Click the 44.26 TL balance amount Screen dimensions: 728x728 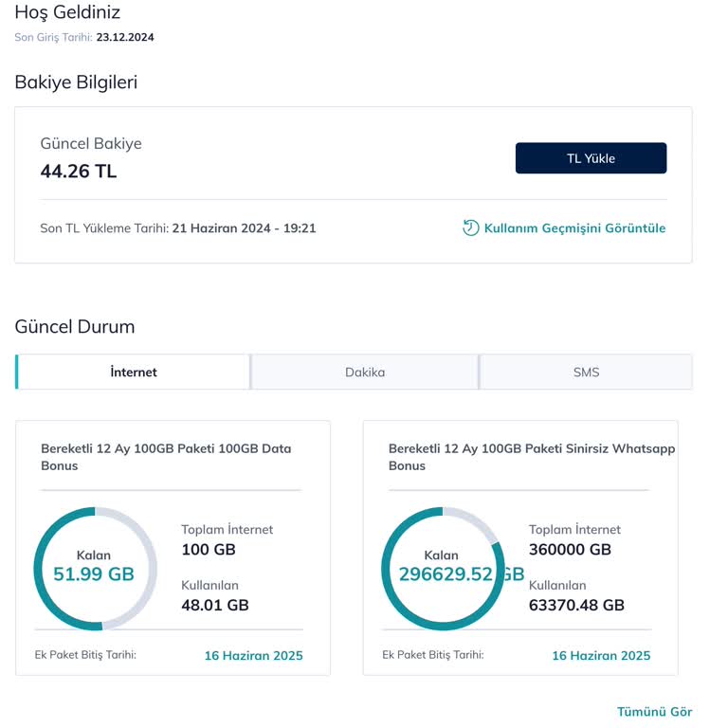coord(79,172)
